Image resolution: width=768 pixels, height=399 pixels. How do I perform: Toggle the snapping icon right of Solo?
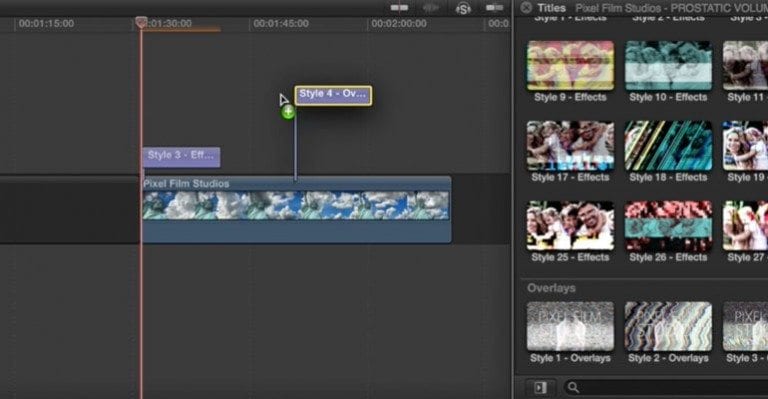[494, 7]
